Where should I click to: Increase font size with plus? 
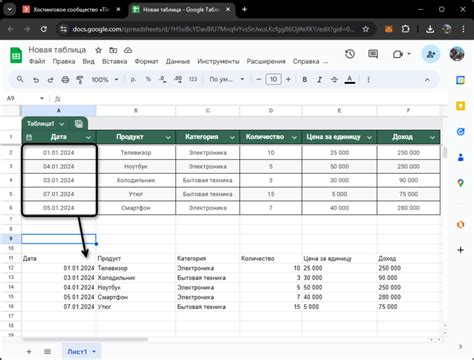[x=288, y=79]
